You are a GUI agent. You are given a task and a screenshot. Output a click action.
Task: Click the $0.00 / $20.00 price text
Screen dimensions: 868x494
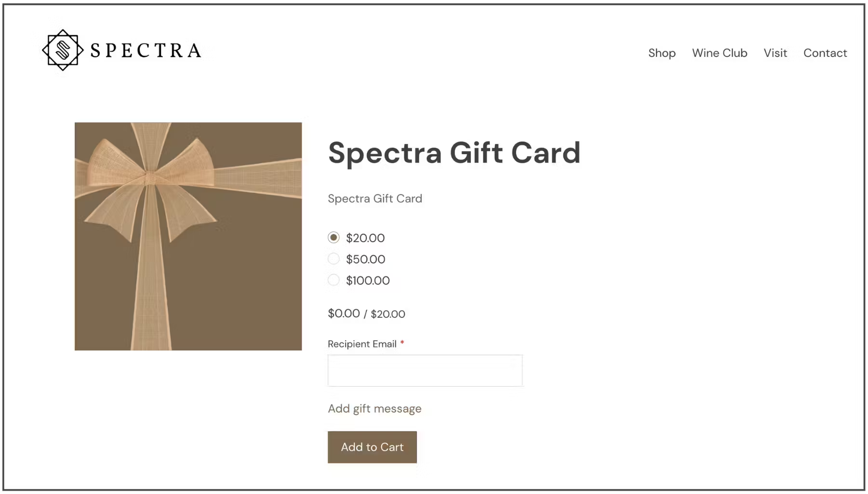366,314
